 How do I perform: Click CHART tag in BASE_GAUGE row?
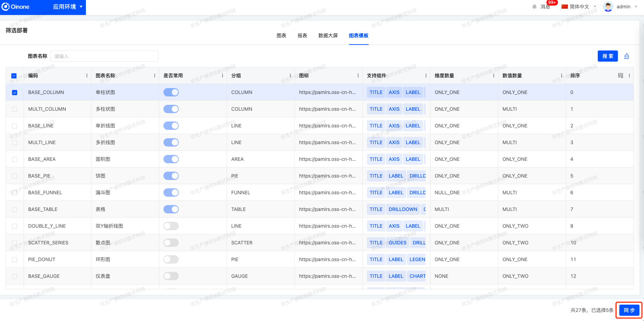pyautogui.click(x=416, y=276)
